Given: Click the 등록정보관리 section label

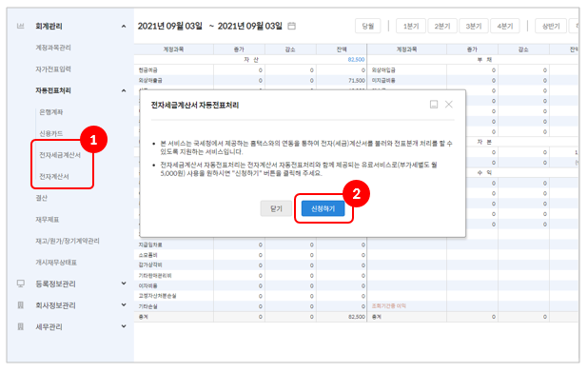Looking at the screenshot, I should click(x=55, y=284).
